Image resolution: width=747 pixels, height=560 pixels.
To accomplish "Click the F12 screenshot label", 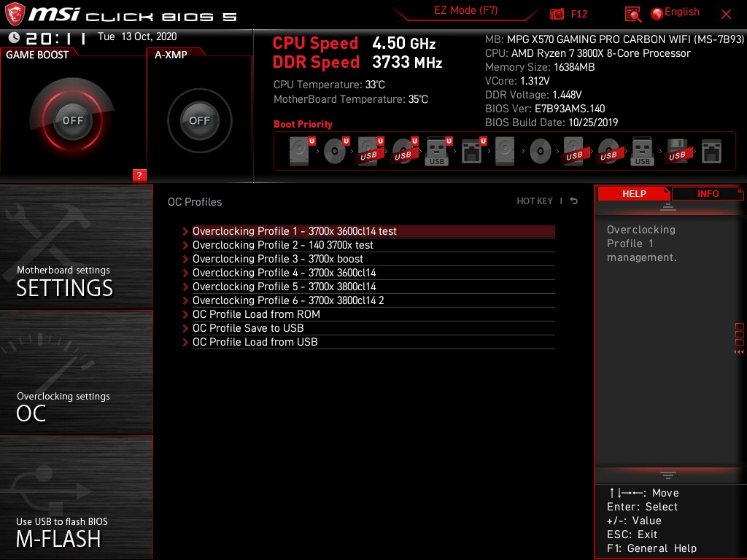I will 578,14.
